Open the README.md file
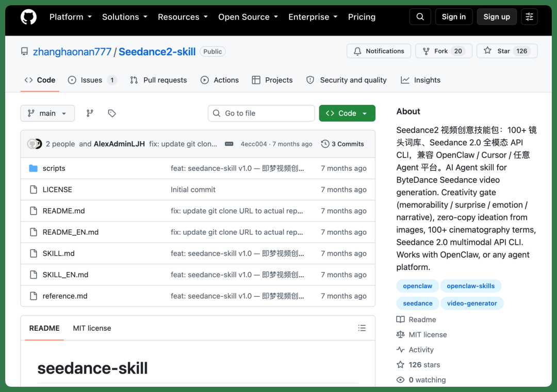 click(63, 211)
